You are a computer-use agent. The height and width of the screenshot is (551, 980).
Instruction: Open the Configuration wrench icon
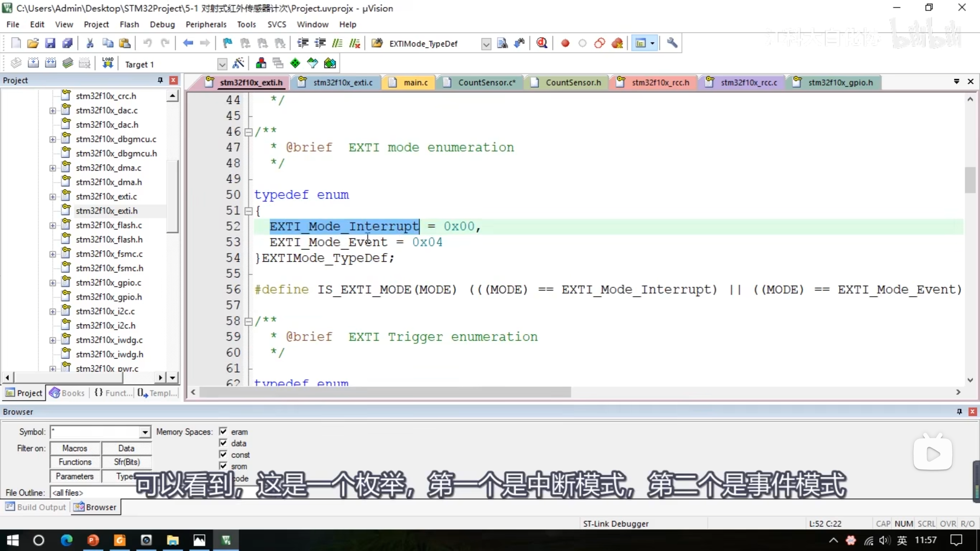(x=672, y=43)
